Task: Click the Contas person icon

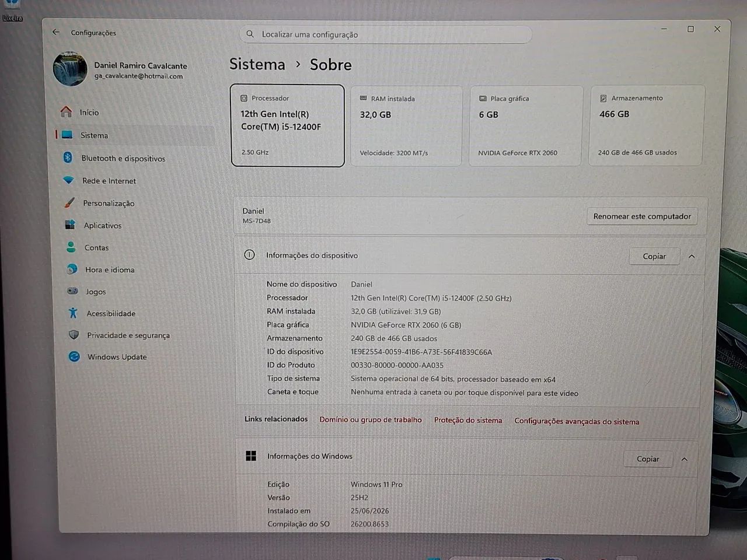Action: [x=71, y=247]
